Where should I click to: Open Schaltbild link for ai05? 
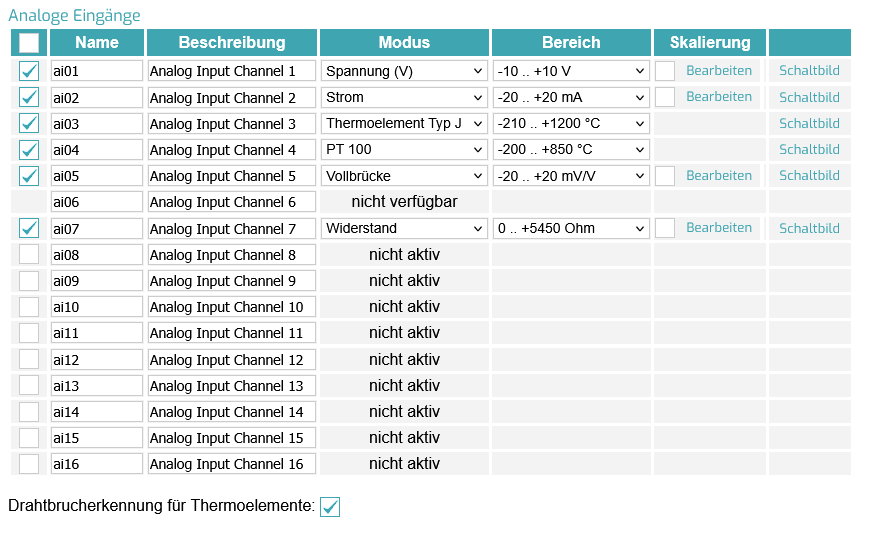[x=809, y=176]
